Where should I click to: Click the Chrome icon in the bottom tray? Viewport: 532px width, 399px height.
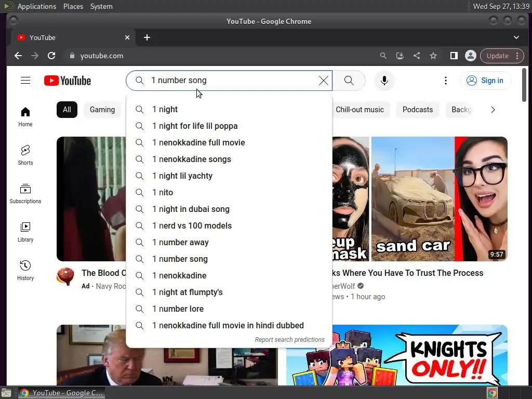coord(492,393)
